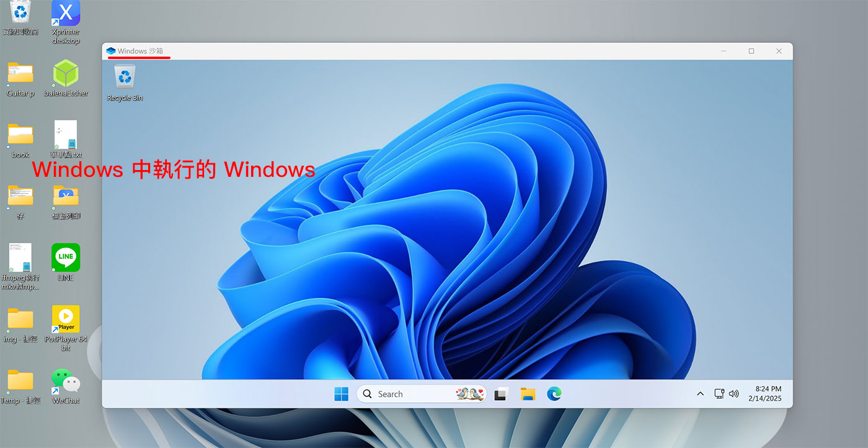Screen dimensions: 868x448
Task: Select the PotPlayer 64 bit shortcut
Action: pos(66,328)
